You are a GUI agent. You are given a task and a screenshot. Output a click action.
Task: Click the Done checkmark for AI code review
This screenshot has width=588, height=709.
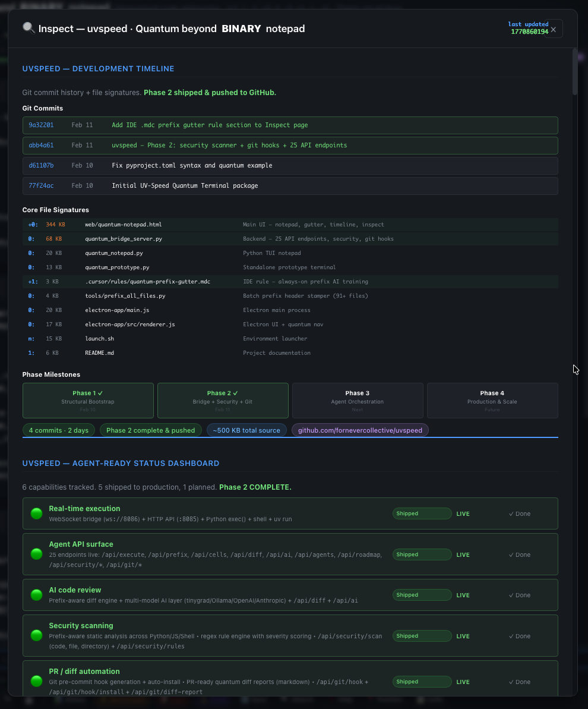[519, 595]
